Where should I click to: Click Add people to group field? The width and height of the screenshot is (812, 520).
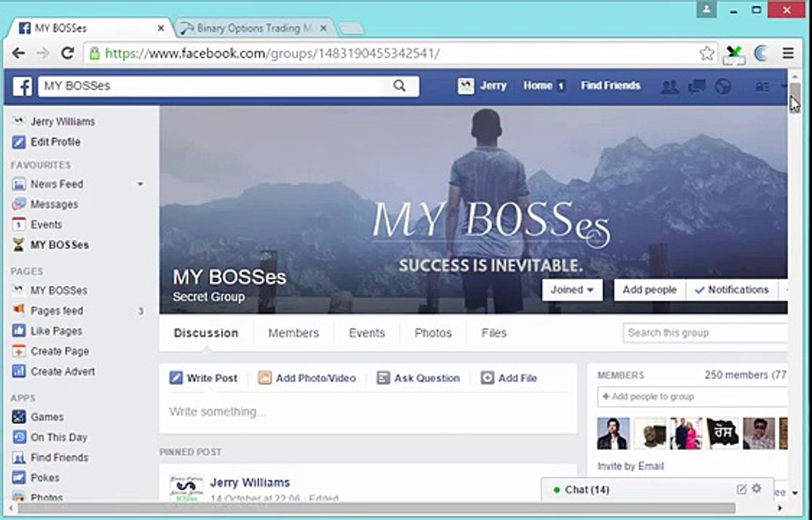click(692, 396)
